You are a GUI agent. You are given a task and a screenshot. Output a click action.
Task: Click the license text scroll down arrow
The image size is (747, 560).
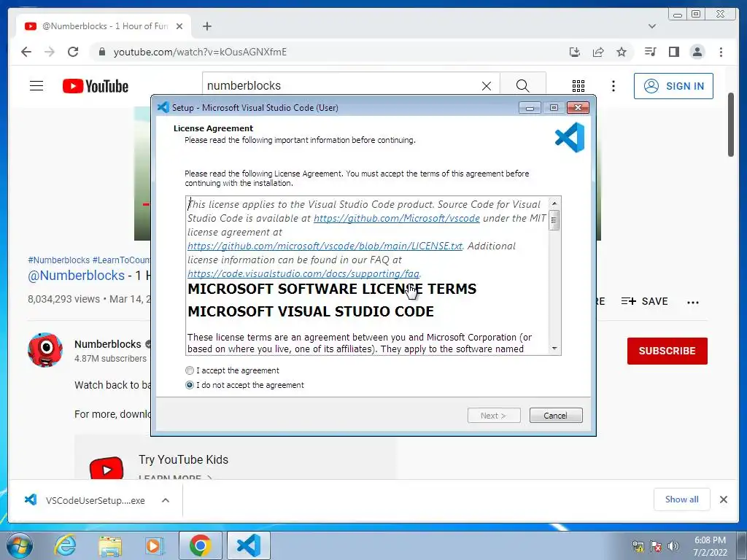pos(554,349)
